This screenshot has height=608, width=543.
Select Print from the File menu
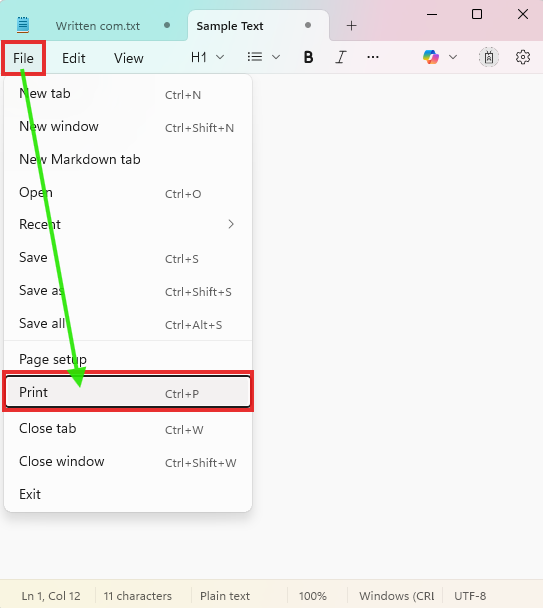(x=128, y=392)
